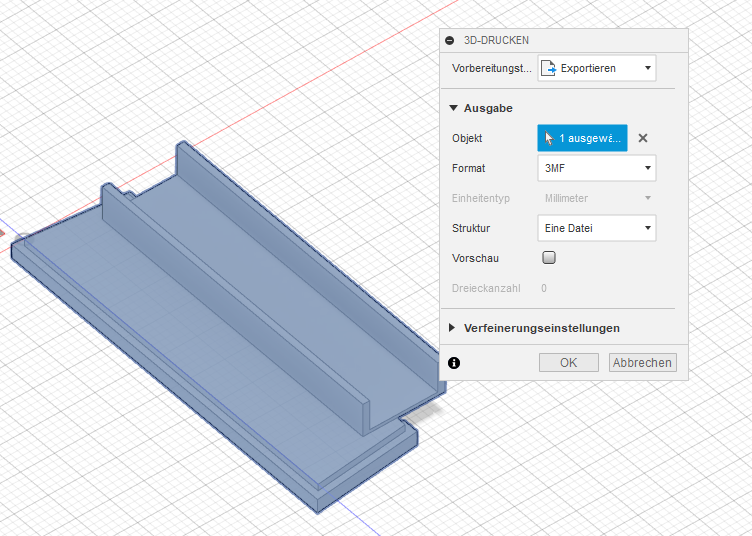Click the Objekt label text
This screenshot has width=752, height=536.
click(x=467, y=138)
